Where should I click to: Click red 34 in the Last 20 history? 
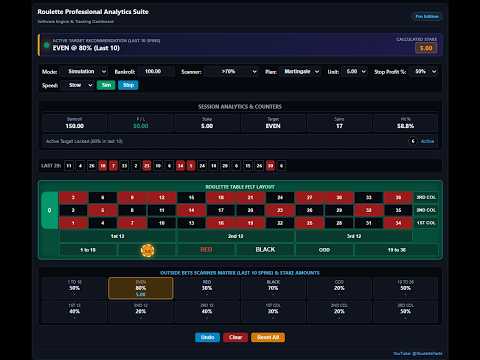click(x=180, y=166)
